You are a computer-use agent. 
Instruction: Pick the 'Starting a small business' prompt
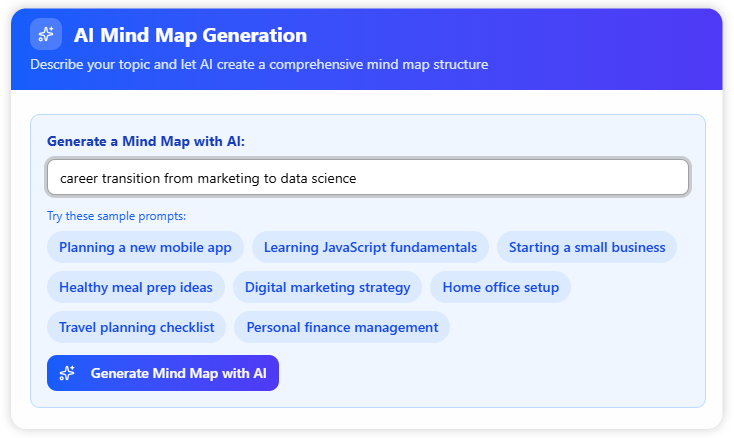point(586,247)
